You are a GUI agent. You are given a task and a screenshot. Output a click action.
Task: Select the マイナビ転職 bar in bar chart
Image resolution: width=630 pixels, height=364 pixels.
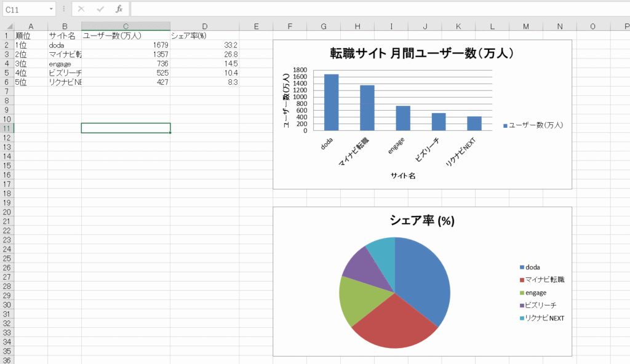(367, 108)
